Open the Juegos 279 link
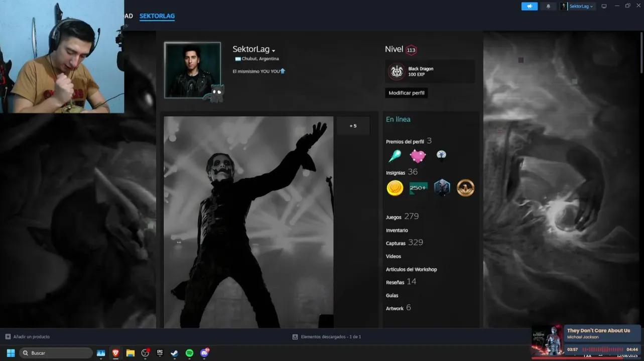Viewport: 644px width, 361px height. point(402,217)
